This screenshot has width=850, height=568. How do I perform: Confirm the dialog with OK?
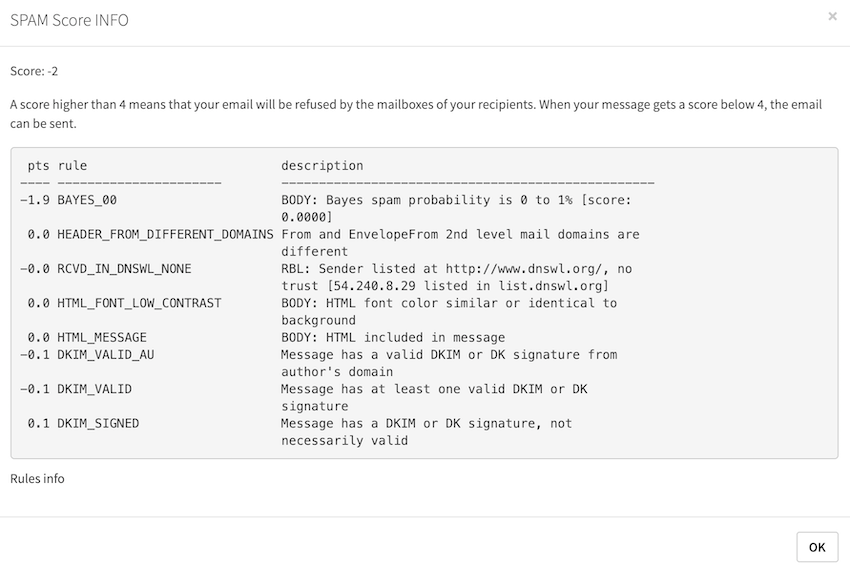pyautogui.click(x=817, y=547)
